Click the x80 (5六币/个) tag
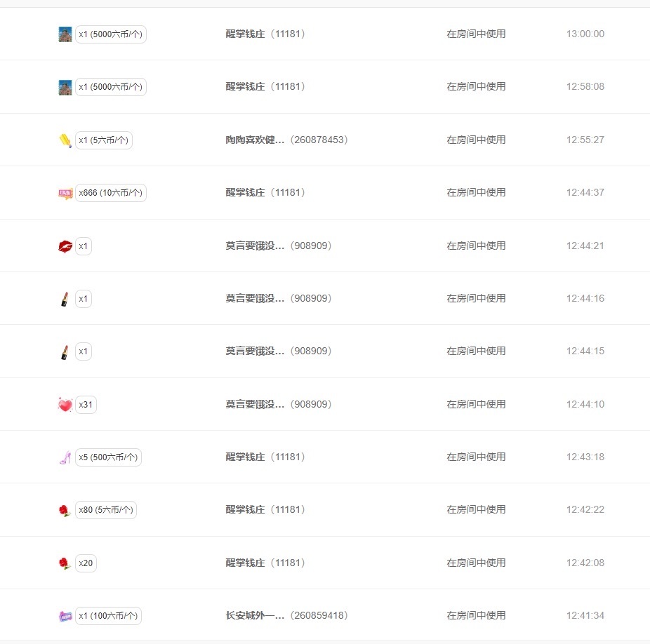This screenshot has width=650, height=644. click(106, 510)
